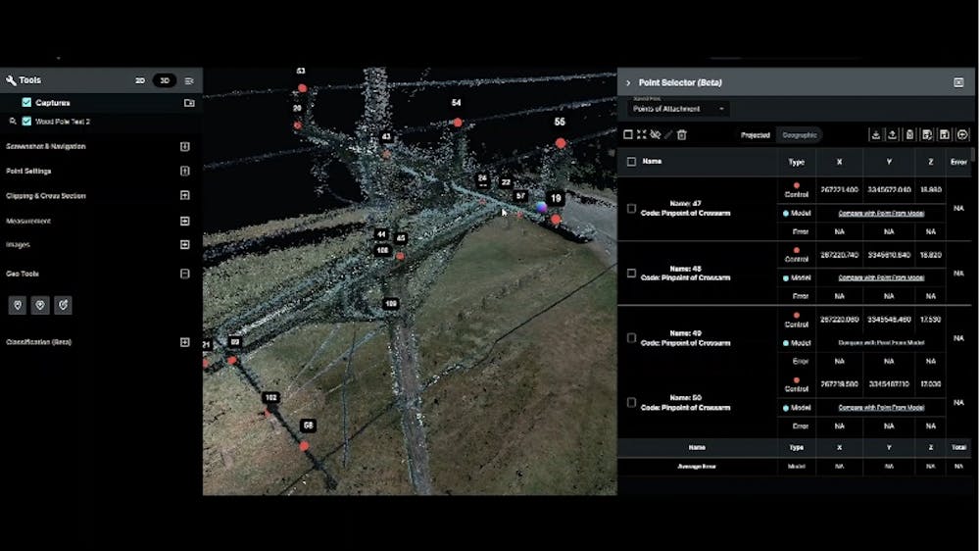This screenshot has height=551, width=980.
Task: Select point marker 55 in the 3D view
Action: (561, 143)
